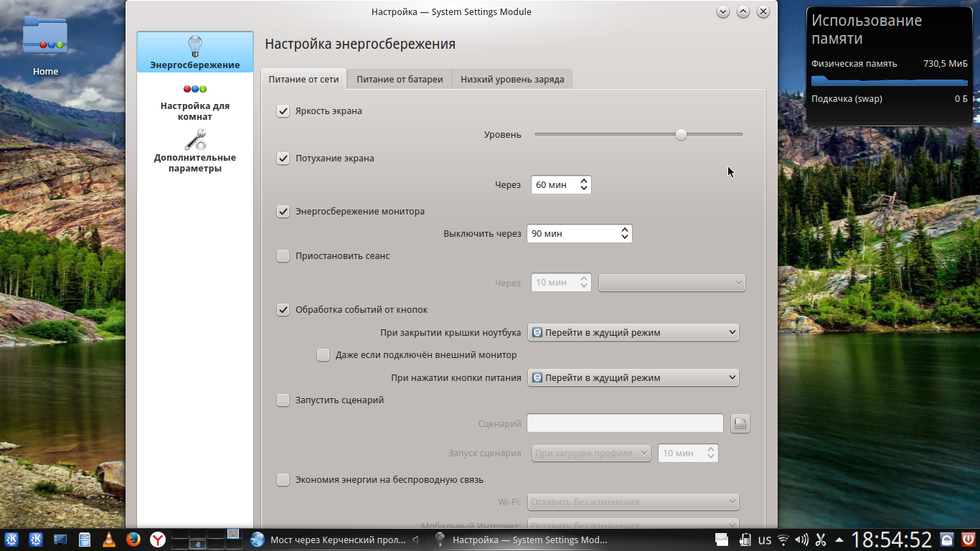Click the show desktop icon in the taskbar
The width and height of the screenshot is (980, 551).
[60, 540]
